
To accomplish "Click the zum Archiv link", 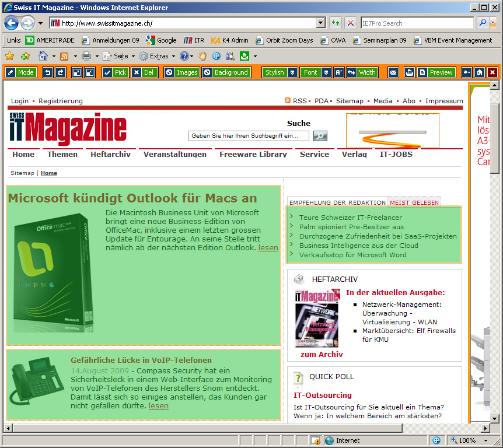I will [x=322, y=354].
